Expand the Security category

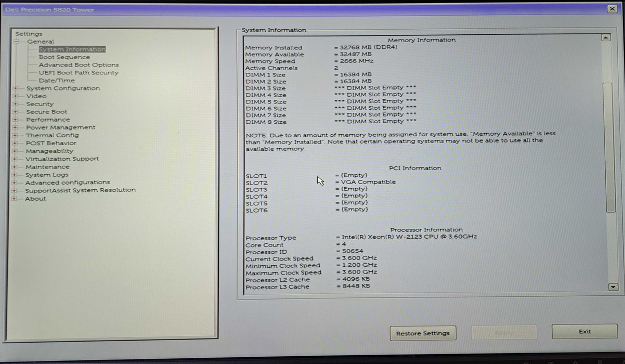coord(16,103)
